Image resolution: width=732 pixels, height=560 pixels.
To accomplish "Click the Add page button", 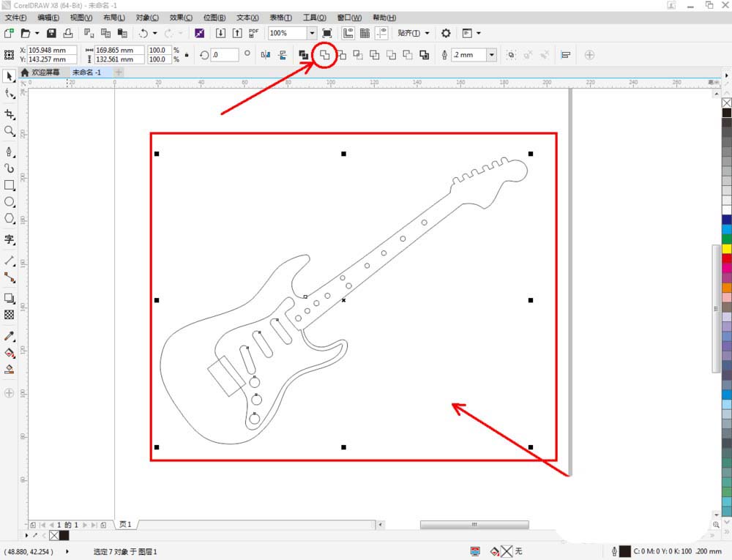I will coord(103,525).
